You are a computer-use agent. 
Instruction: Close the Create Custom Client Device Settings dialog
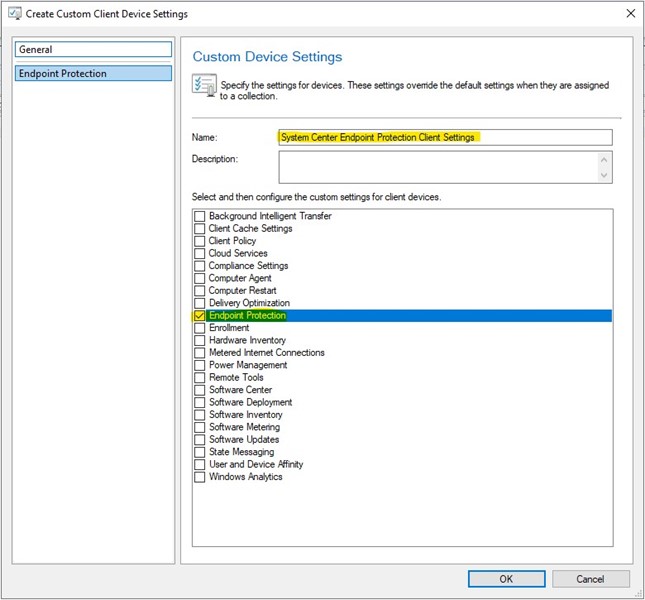[x=628, y=14]
